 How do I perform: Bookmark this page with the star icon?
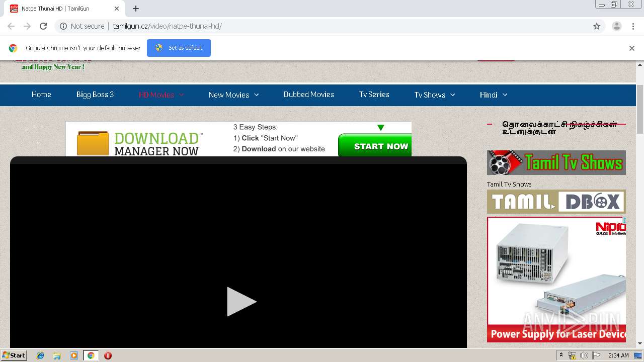(x=597, y=26)
